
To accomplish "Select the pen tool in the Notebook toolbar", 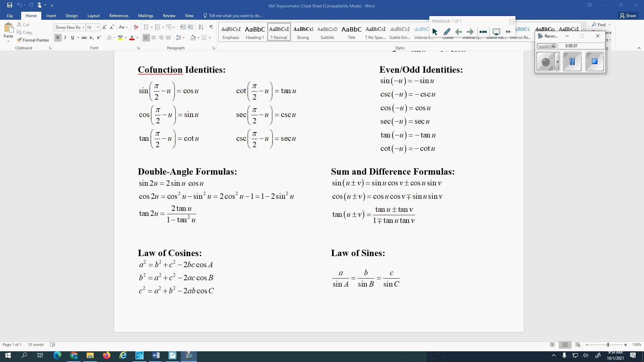I will [447, 32].
